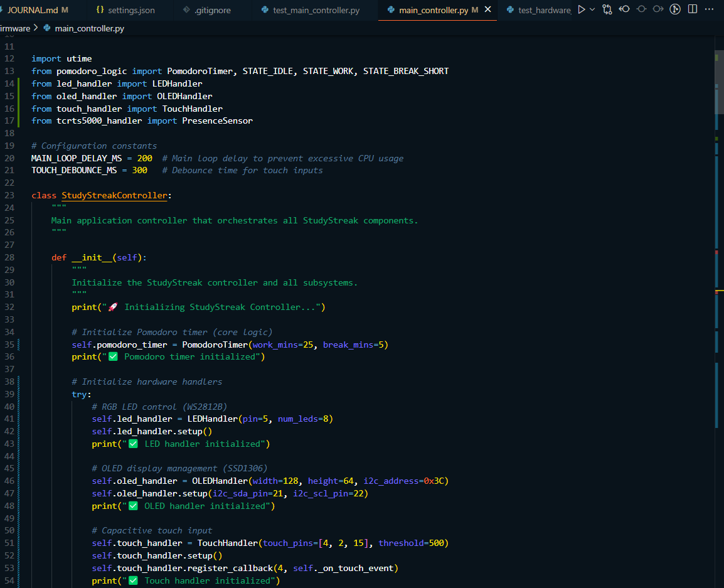
Task: Click line number 28 in gutter
Action: [9, 257]
